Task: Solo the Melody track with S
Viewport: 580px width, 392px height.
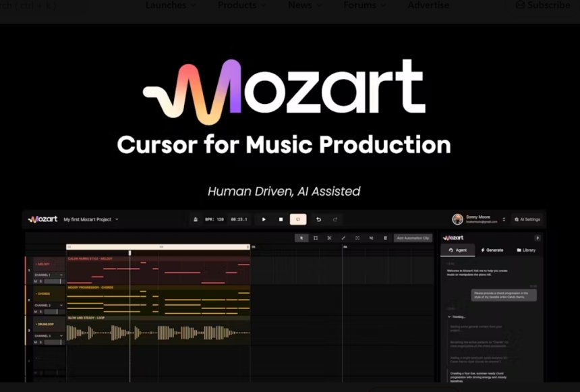Action: 40,281
